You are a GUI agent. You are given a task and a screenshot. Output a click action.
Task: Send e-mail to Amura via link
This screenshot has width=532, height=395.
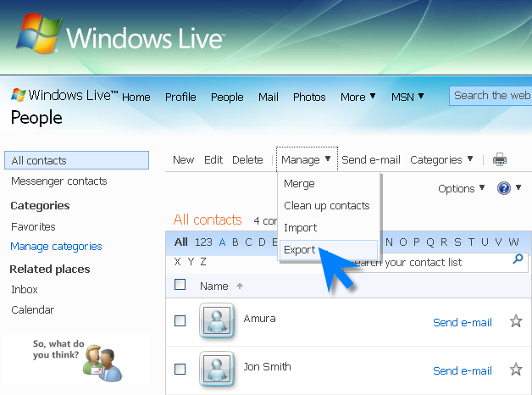462,322
